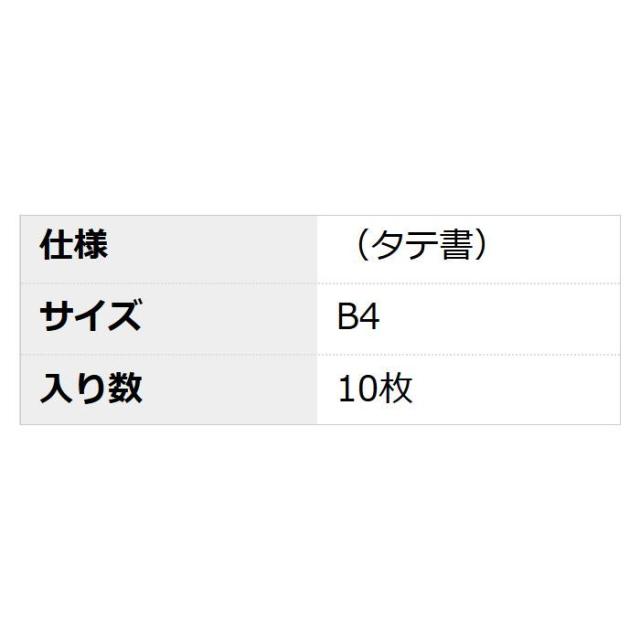Click the ズ character in サイズ
The width and height of the screenshot is (640, 640).
point(124,317)
